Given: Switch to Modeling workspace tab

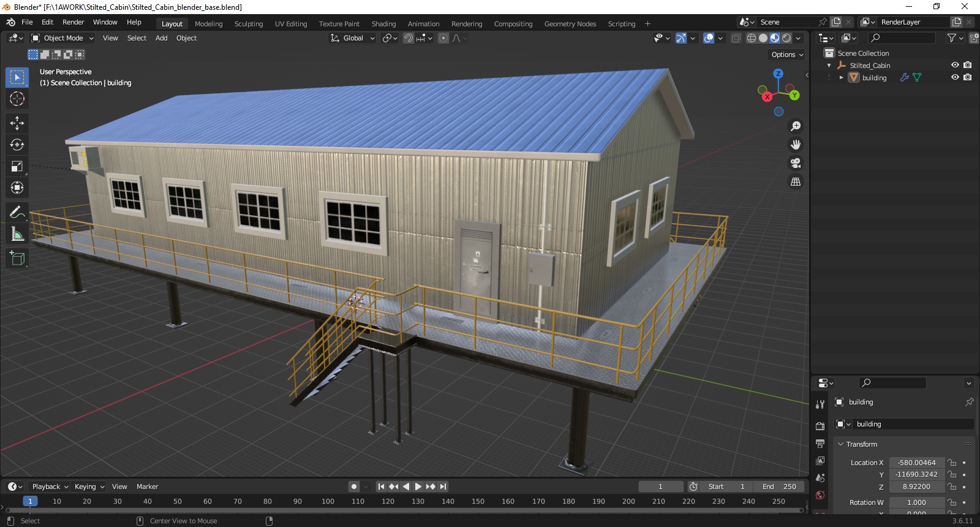Looking at the screenshot, I should pyautogui.click(x=208, y=24).
